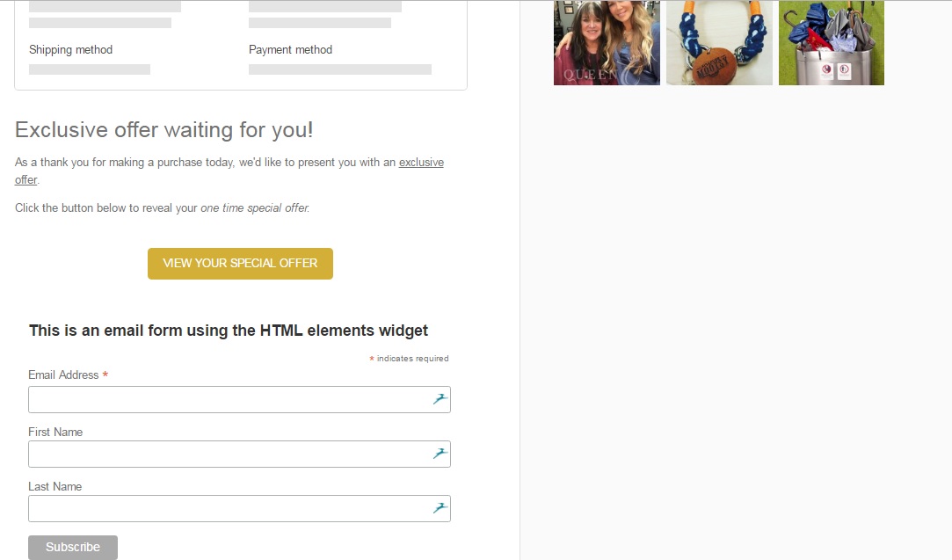Viewport: 952px width, 560px height.
Task: Click the italic one time special offer text
Action: [253, 207]
